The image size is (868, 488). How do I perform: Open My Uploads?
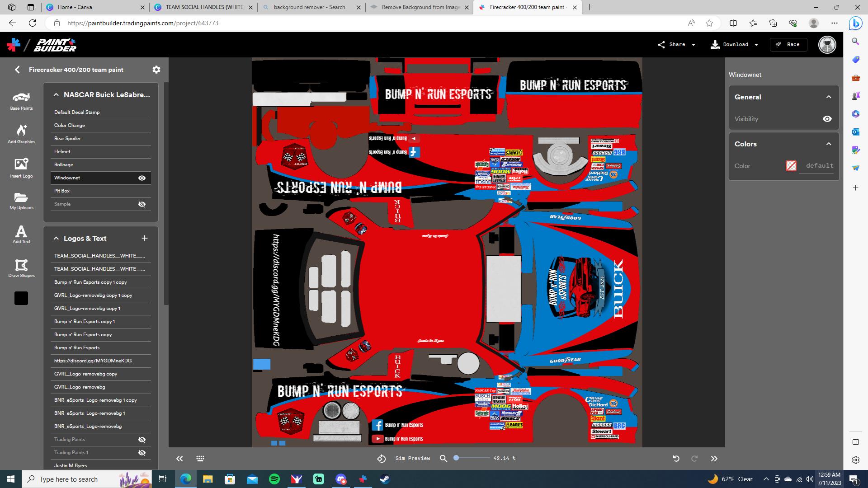(x=21, y=201)
